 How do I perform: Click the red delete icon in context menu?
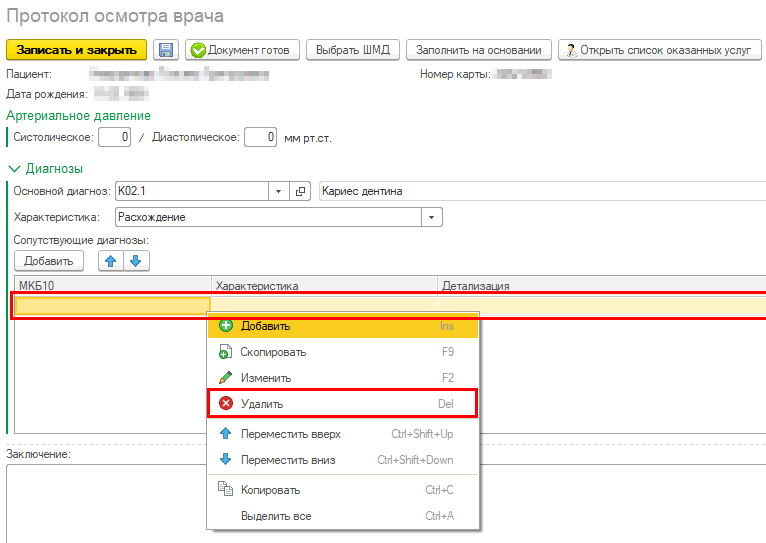coord(225,404)
